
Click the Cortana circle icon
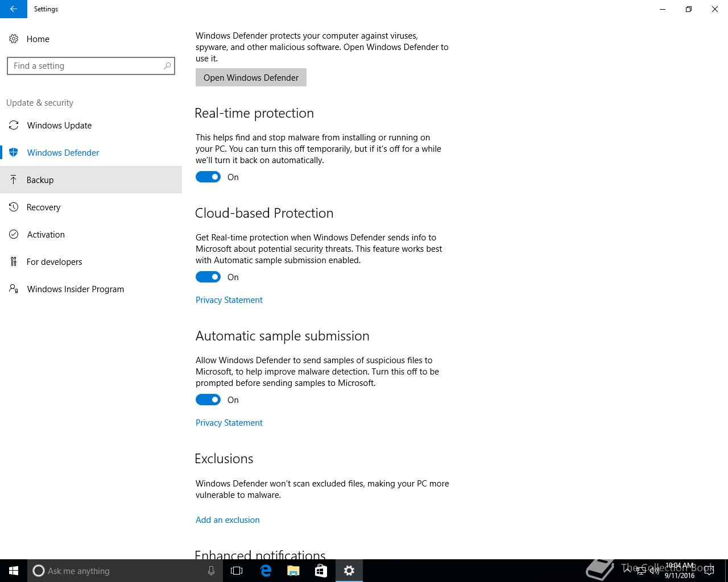coord(39,571)
